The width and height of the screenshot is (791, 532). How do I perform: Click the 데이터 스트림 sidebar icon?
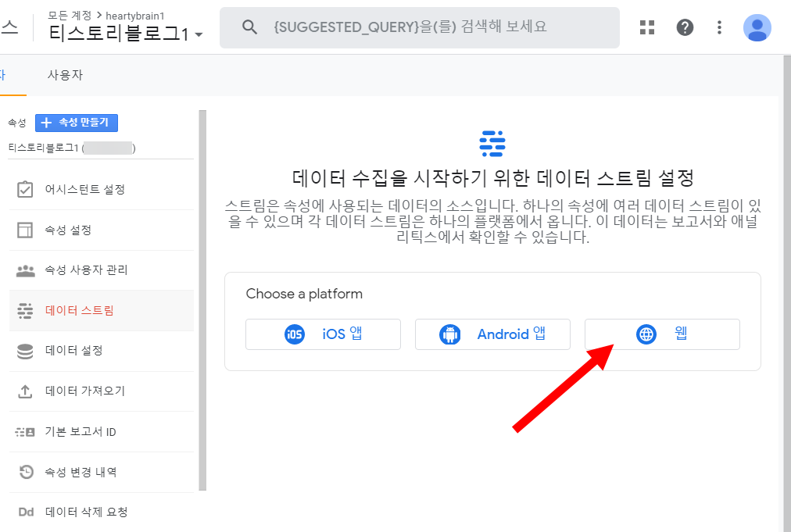pyautogui.click(x=25, y=311)
